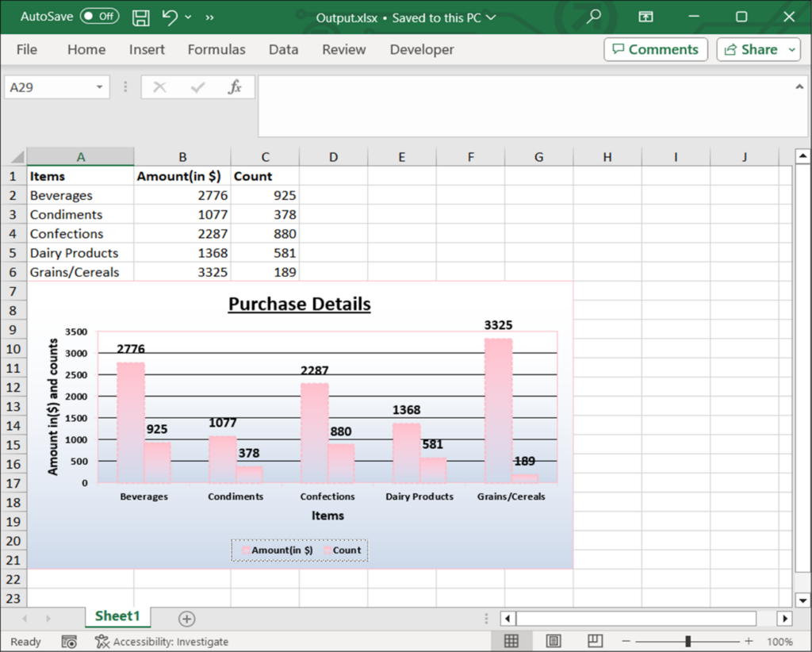Image resolution: width=812 pixels, height=652 pixels.
Task: Select Normal view in the status bar
Action: (511, 641)
